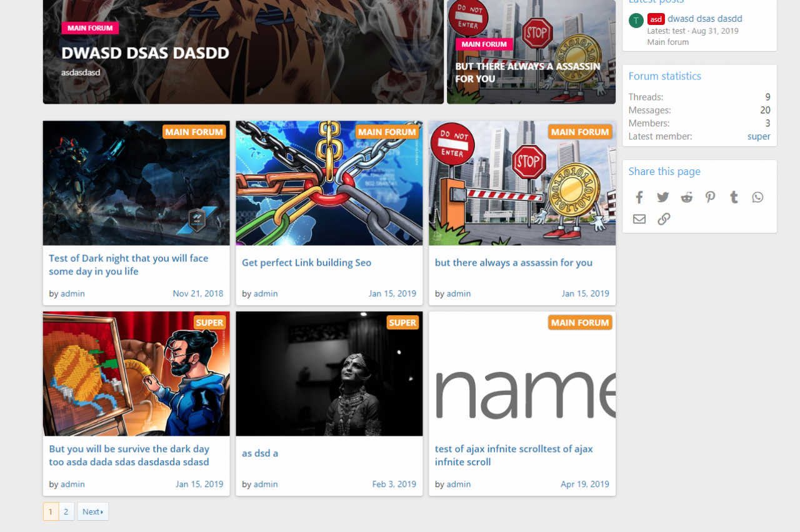Open the 'Forum statistics' heading

(x=665, y=76)
